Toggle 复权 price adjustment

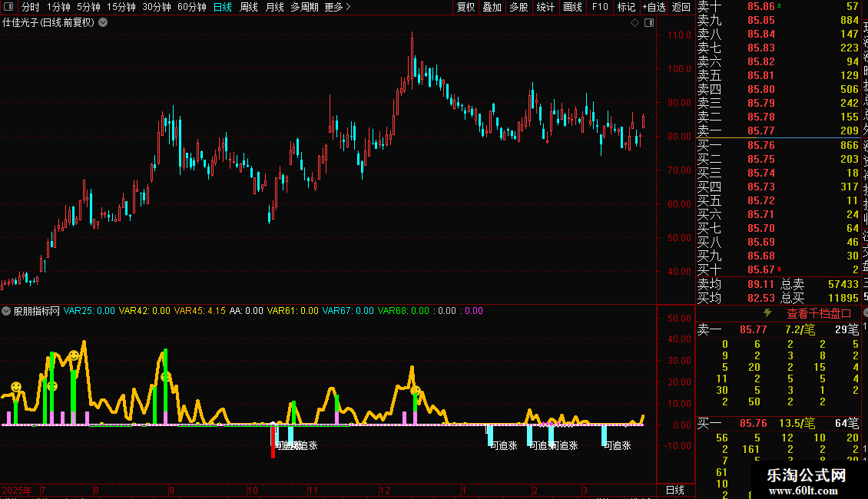pos(465,7)
